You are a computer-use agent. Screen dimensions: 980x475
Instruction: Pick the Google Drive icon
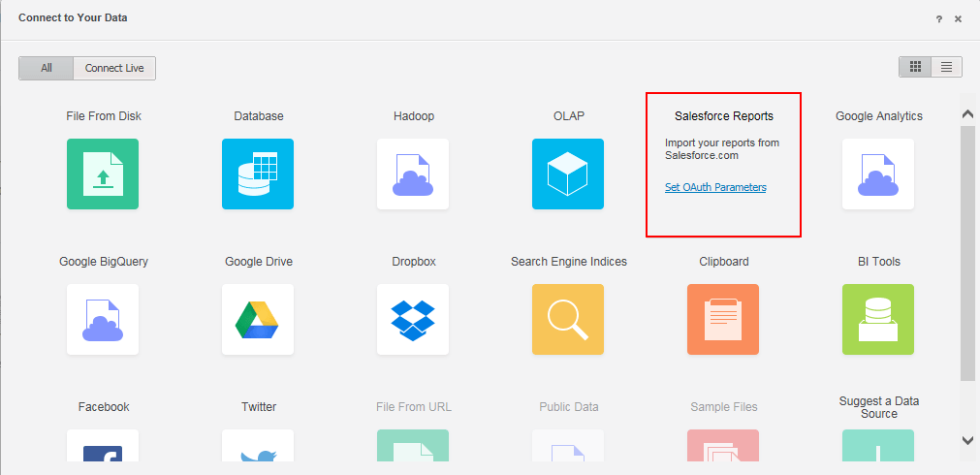coord(258,319)
